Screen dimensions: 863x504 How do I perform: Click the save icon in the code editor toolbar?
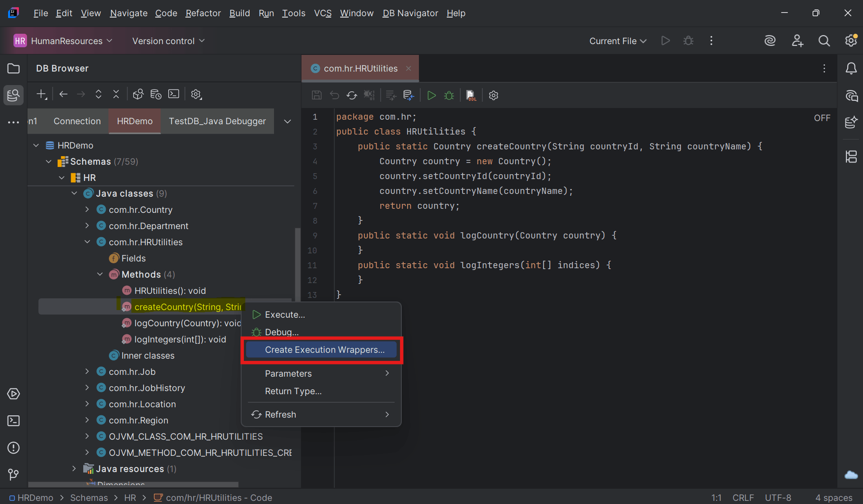click(316, 95)
